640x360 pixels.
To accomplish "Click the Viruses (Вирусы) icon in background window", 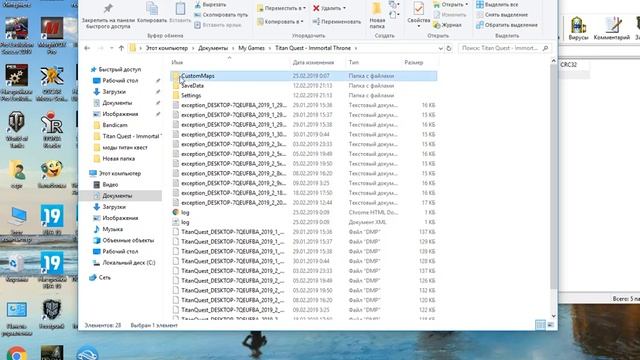I will (x=578, y=28).
